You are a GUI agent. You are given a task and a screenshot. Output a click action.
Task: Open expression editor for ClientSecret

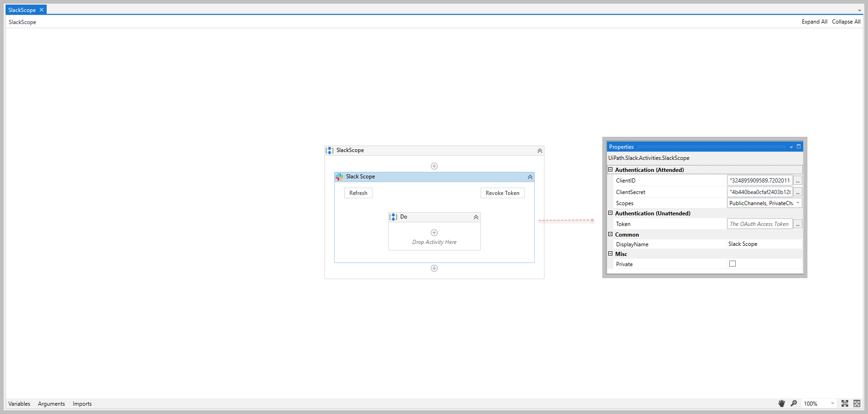point(798,192)
